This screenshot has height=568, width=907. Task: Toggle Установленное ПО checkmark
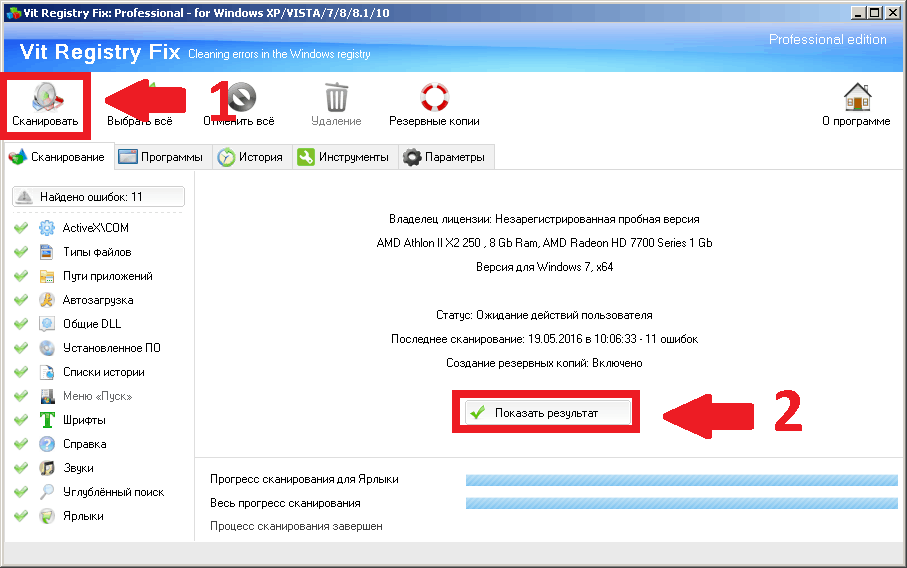pos(21,348)
